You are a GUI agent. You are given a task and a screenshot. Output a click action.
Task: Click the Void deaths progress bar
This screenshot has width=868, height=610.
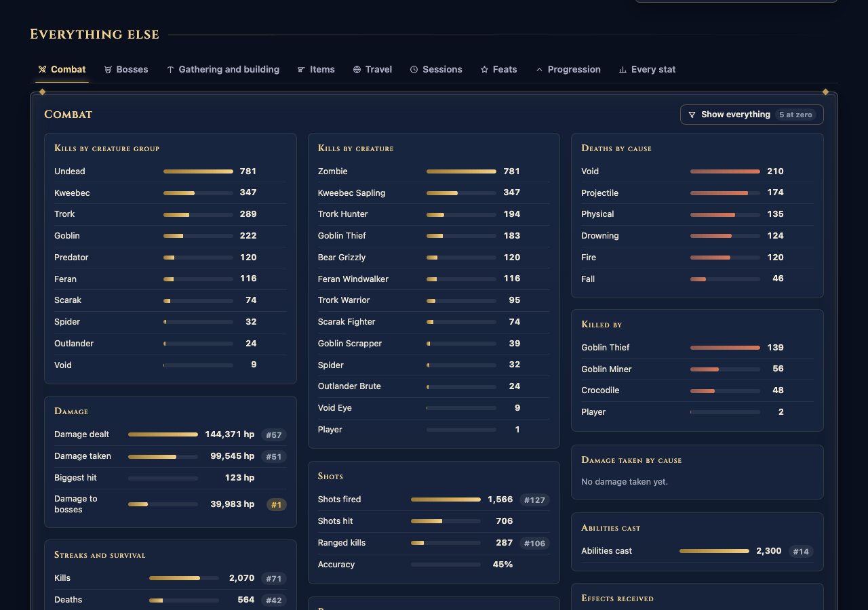tap(725, 171)
